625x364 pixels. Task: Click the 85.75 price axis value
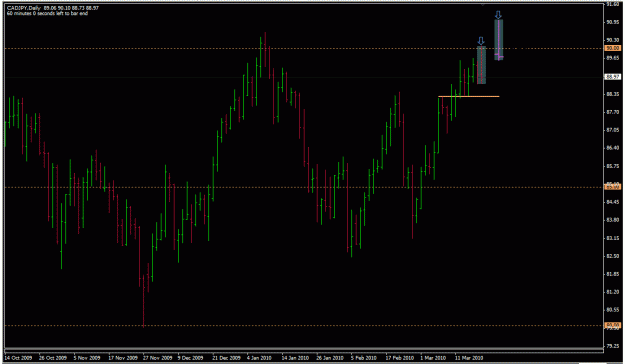click(x=613, y=166)
